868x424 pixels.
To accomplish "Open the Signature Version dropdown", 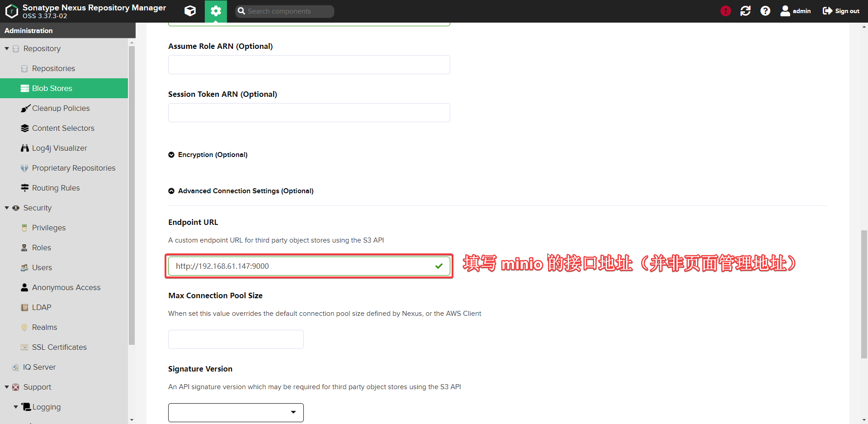I will click(x=294, y=412).
